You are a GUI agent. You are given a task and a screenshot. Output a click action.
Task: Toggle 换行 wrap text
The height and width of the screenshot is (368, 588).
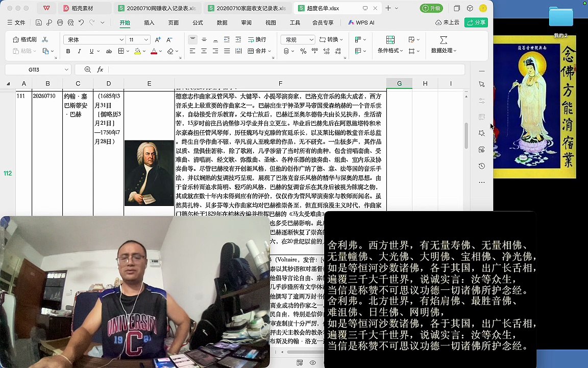(x=257, y=39)
